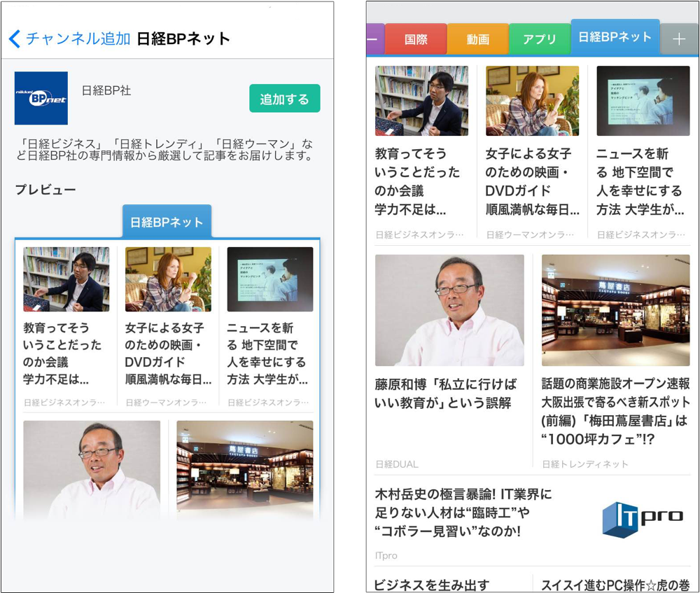
Task: Open the 国際 channel tab
Action: pyautogui.click(x=416, y=39)
